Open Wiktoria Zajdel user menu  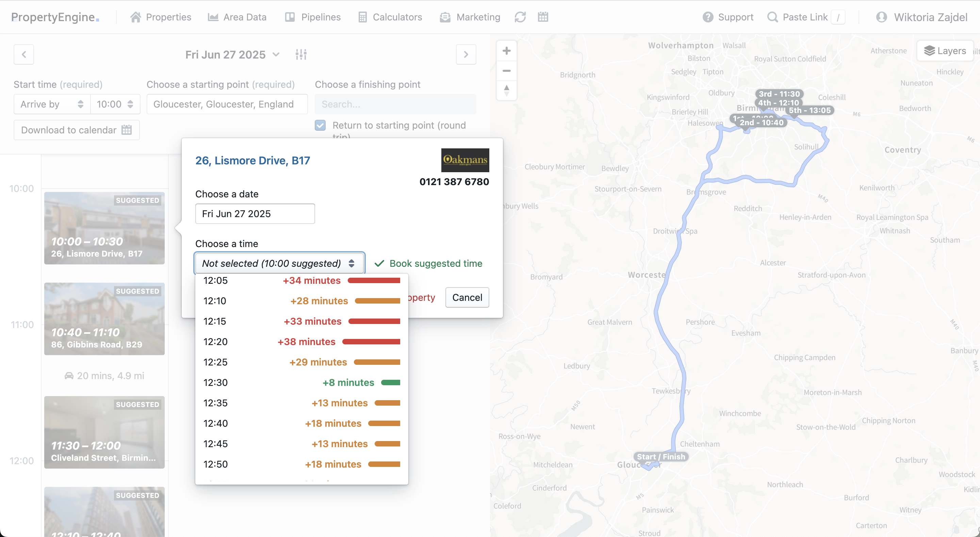921,17
